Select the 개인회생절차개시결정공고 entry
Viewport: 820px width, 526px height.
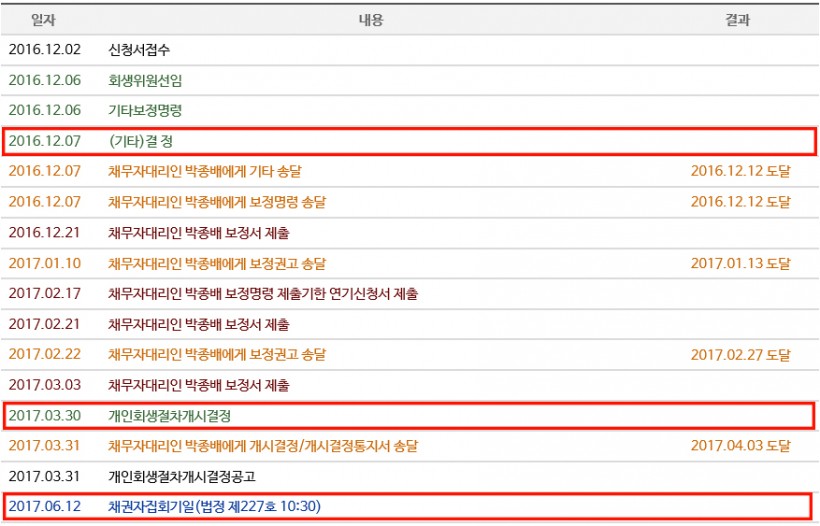click(182, 477)
